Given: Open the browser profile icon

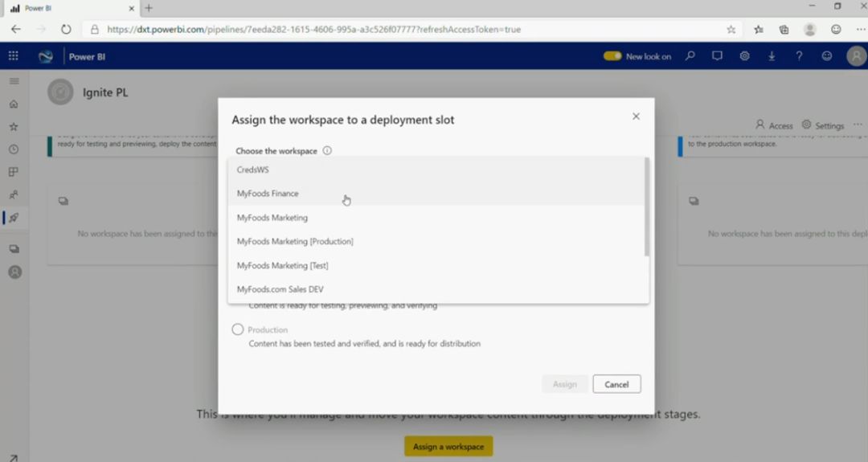Looking at the screenshot, I should 810,29.
